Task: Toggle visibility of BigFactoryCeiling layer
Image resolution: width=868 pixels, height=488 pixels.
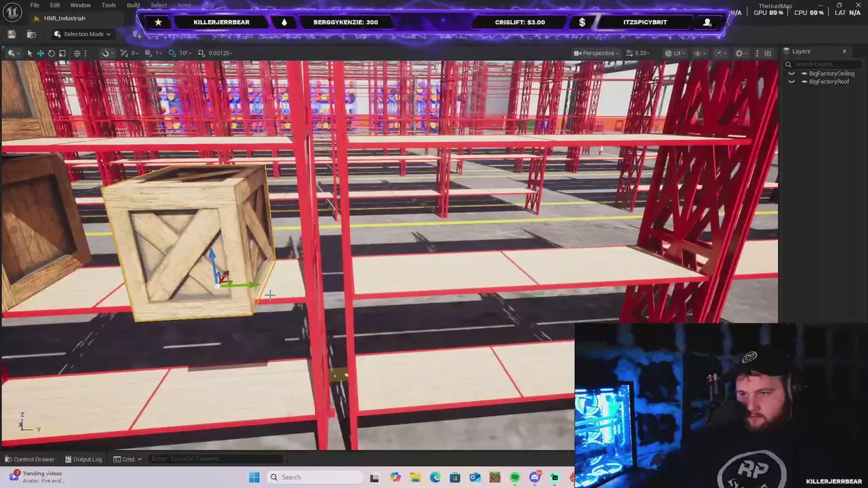Action: click(791, 73)
